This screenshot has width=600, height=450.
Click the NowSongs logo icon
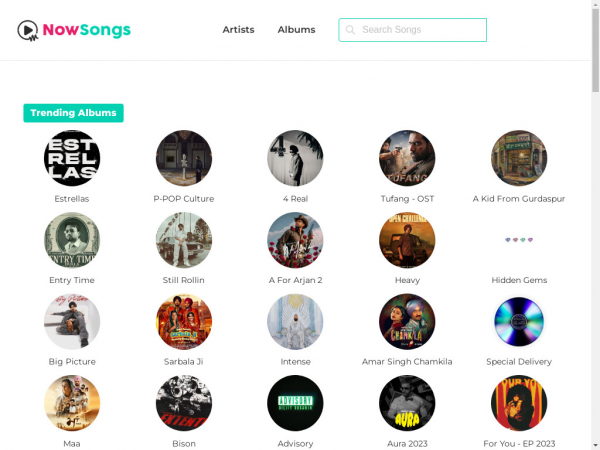[29, 30]
